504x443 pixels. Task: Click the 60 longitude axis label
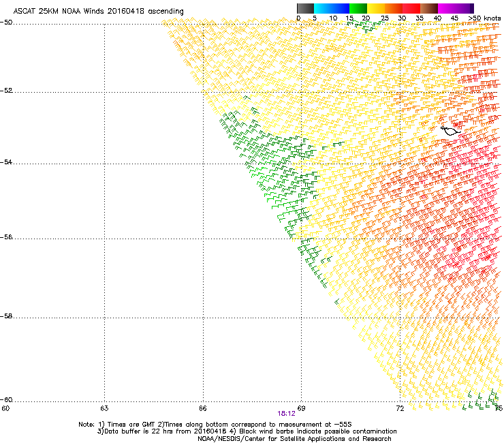click(x=5, y=408)
